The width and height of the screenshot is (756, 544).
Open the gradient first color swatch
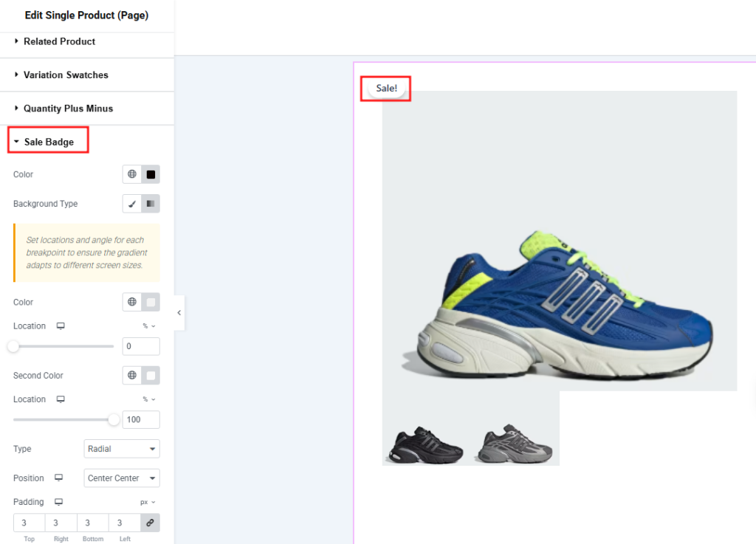click(x=151, y=302)
